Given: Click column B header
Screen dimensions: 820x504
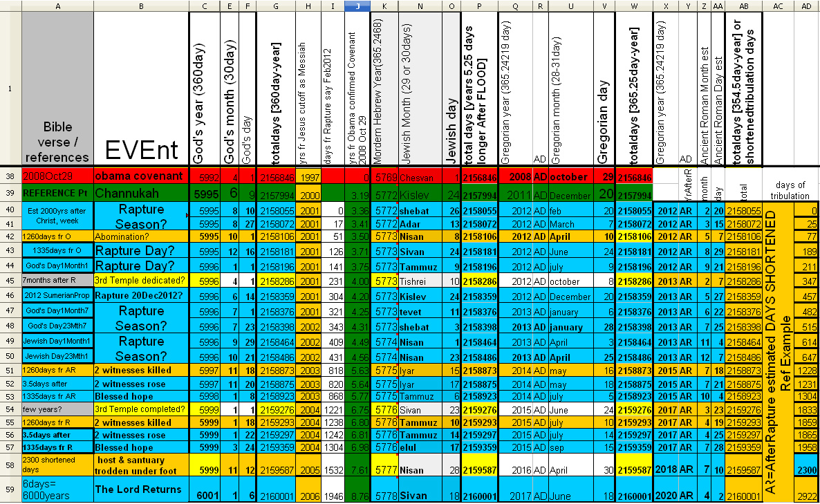Looking at the screenshot, I should click(141, 6).
